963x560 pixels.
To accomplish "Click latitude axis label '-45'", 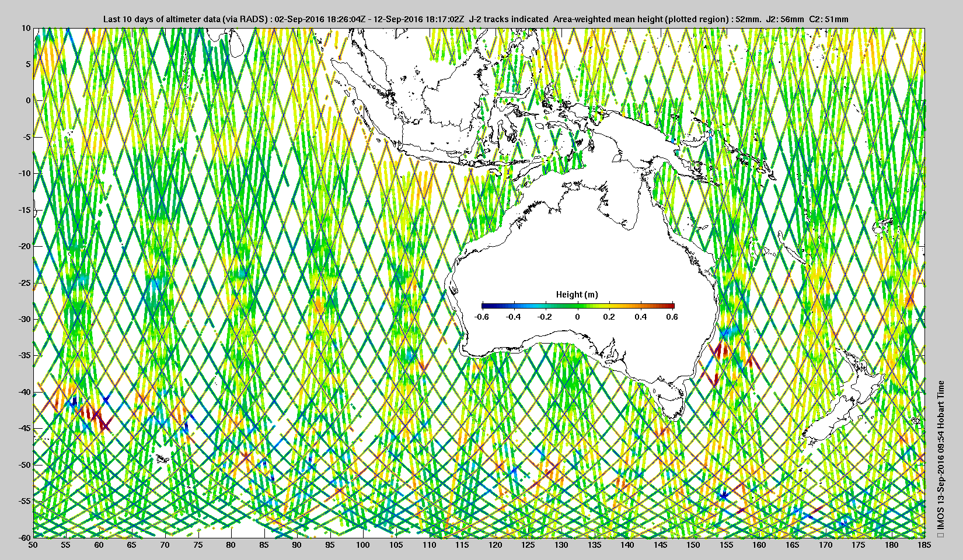I will pos(24,428).
